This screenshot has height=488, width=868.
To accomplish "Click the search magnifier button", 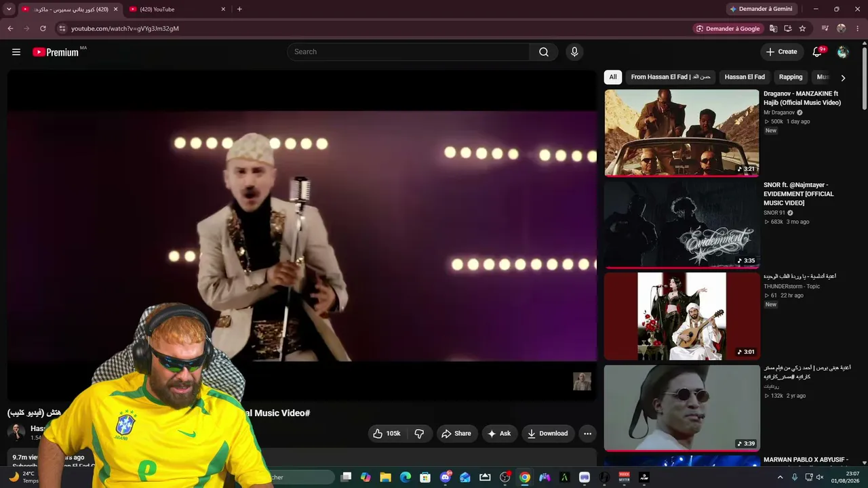I will pyautogui.click(x=544, y=52).
